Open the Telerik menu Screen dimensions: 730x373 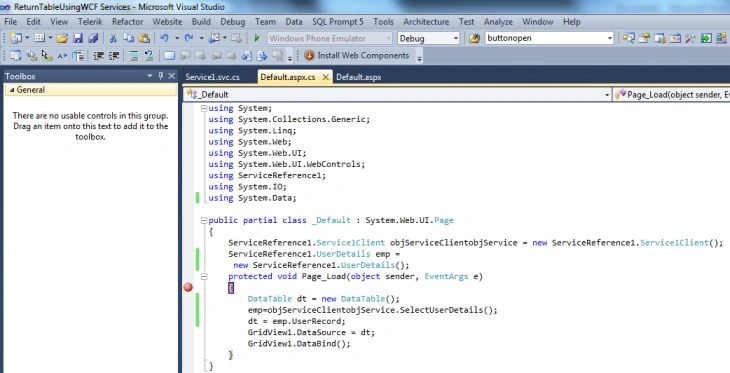click(x=90, y=22)
